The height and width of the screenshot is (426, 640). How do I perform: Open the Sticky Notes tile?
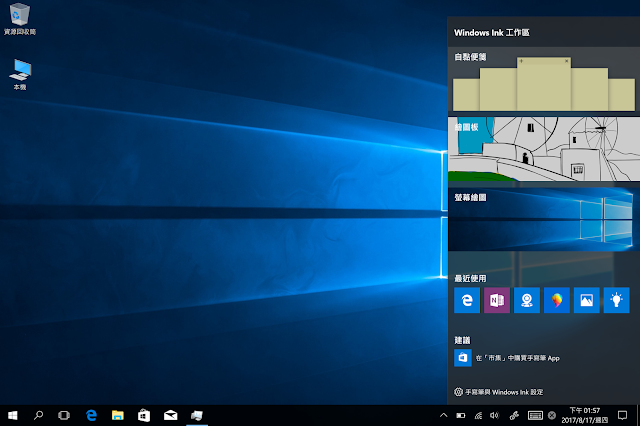coord(544,79)
